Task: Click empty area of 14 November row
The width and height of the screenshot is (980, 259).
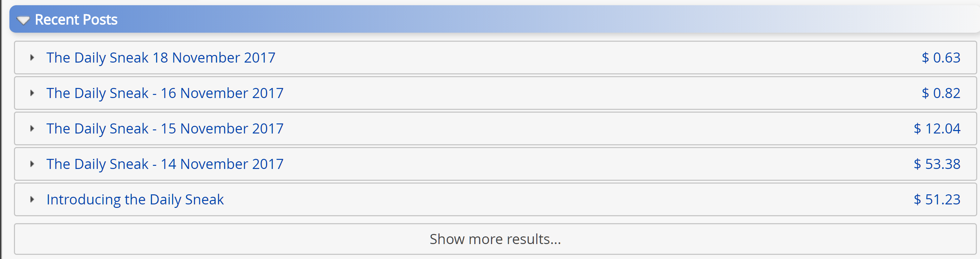Action: tap(571, 164)
